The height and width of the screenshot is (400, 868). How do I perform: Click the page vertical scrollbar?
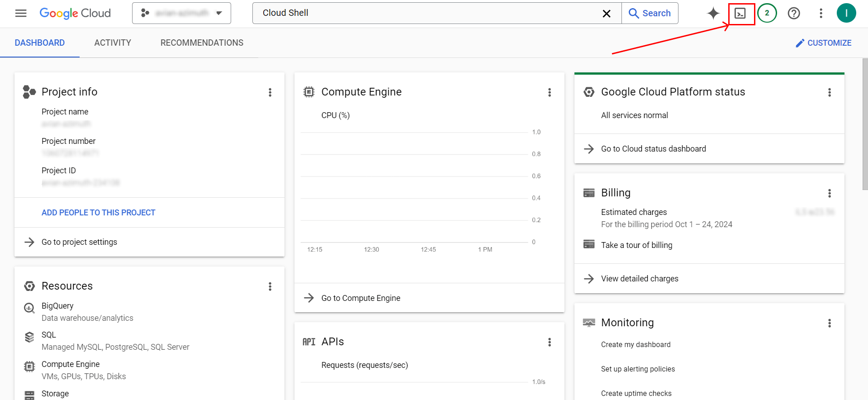click(865, 124)
